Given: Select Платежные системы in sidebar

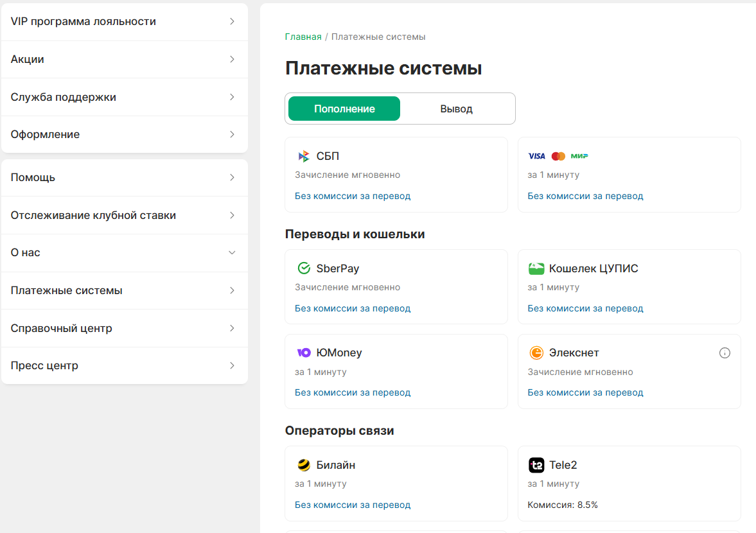Looking at the screenshot, I should [x=125, y=290].
